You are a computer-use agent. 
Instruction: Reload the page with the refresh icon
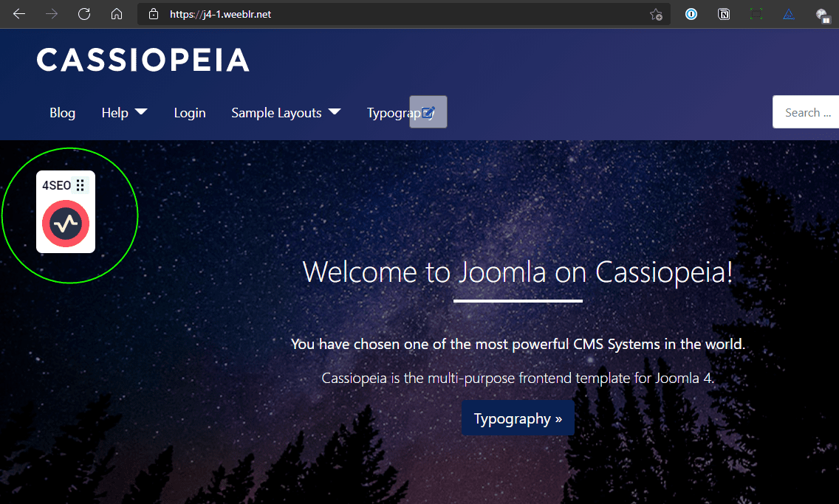(x=84, y=14)
